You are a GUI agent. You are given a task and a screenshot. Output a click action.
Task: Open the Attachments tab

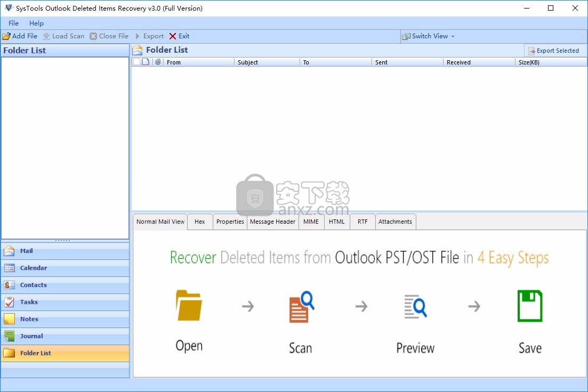pos(395,222)
